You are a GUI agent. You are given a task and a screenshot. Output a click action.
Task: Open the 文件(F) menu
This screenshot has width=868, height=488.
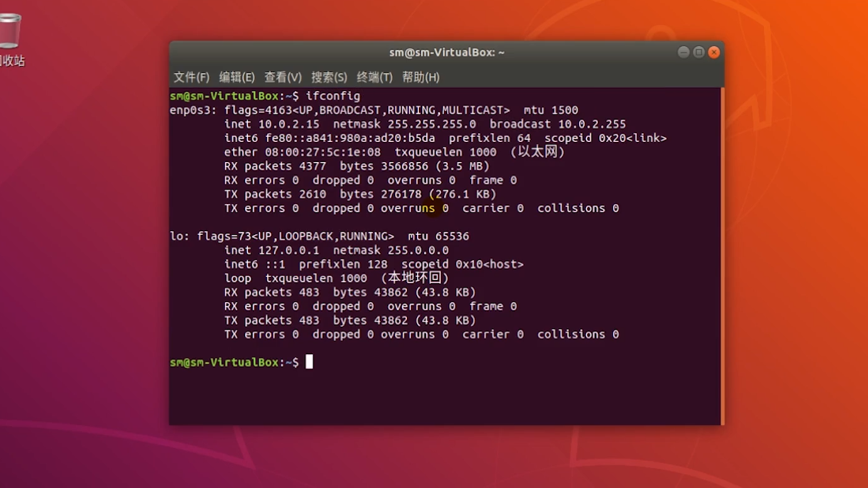tap(192, 77)
